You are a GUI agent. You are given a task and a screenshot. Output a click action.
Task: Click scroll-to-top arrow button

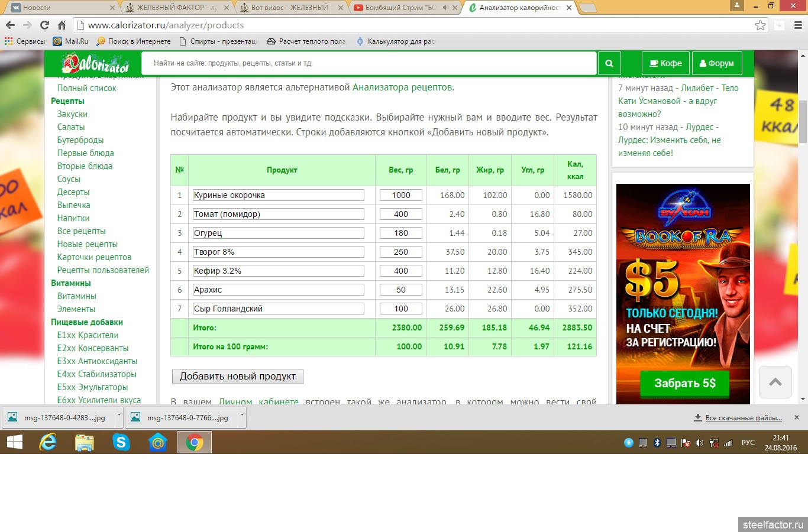[775, 382]
